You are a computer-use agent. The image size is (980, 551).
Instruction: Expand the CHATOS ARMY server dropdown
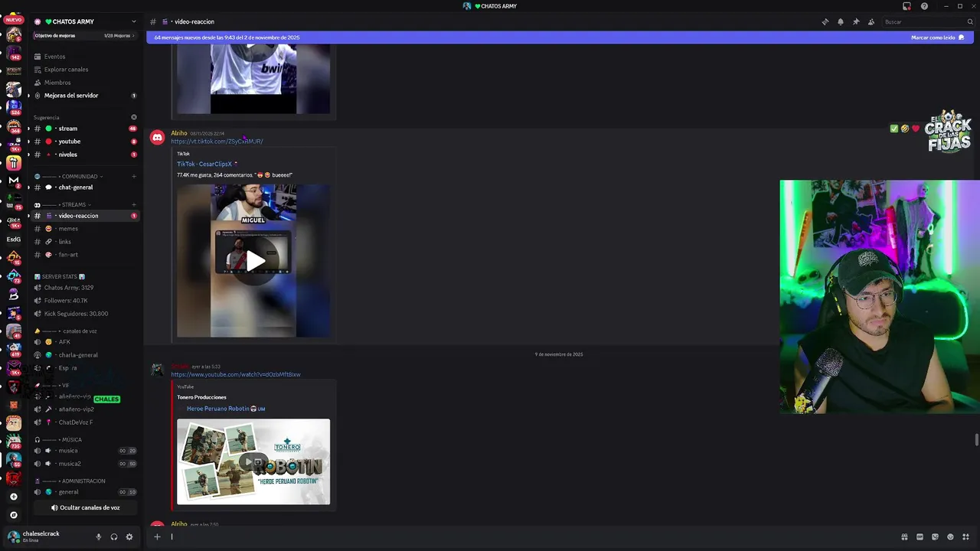click(134, 21)
